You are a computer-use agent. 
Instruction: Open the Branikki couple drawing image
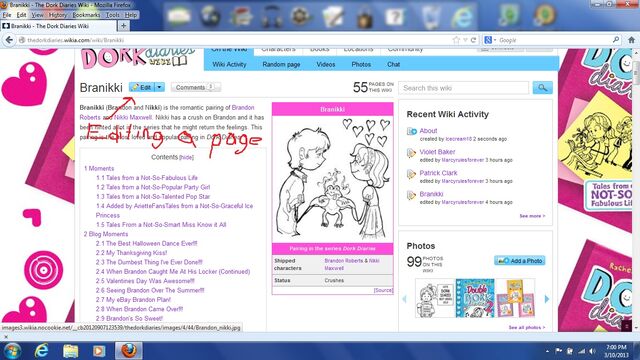point(333,179)
